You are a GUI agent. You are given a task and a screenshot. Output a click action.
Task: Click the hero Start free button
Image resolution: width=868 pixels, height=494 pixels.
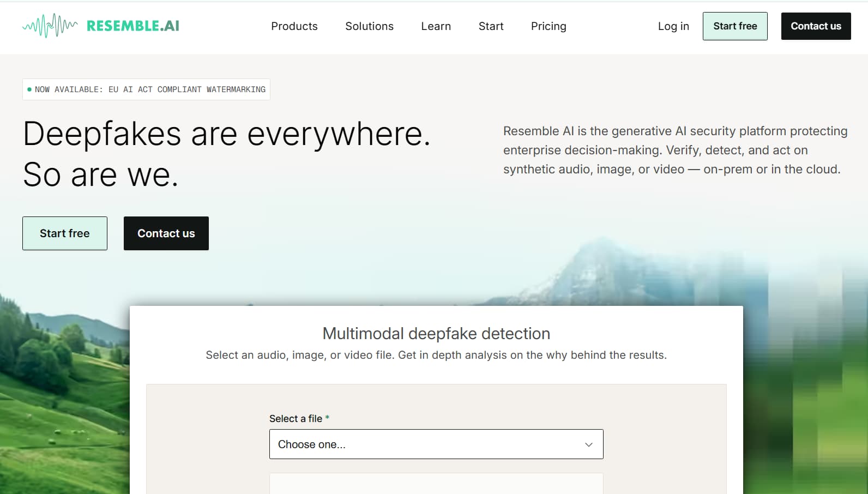coord(65,233)
